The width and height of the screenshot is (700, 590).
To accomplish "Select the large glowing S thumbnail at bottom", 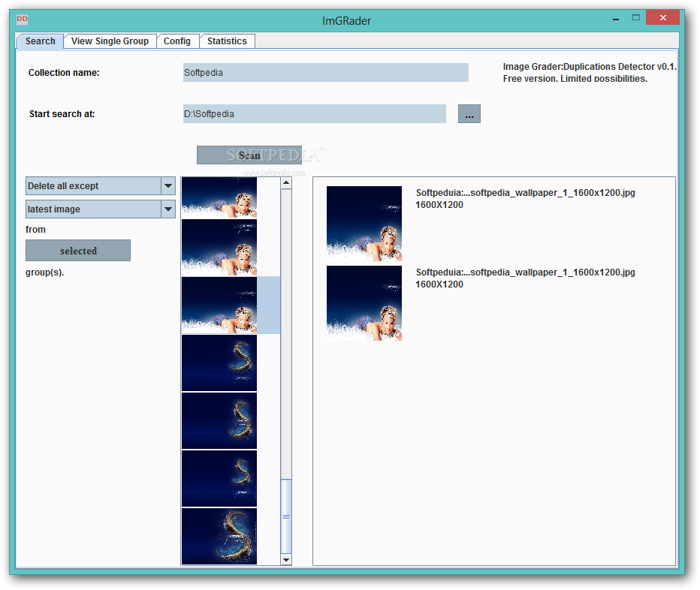I will pos(219,537).
